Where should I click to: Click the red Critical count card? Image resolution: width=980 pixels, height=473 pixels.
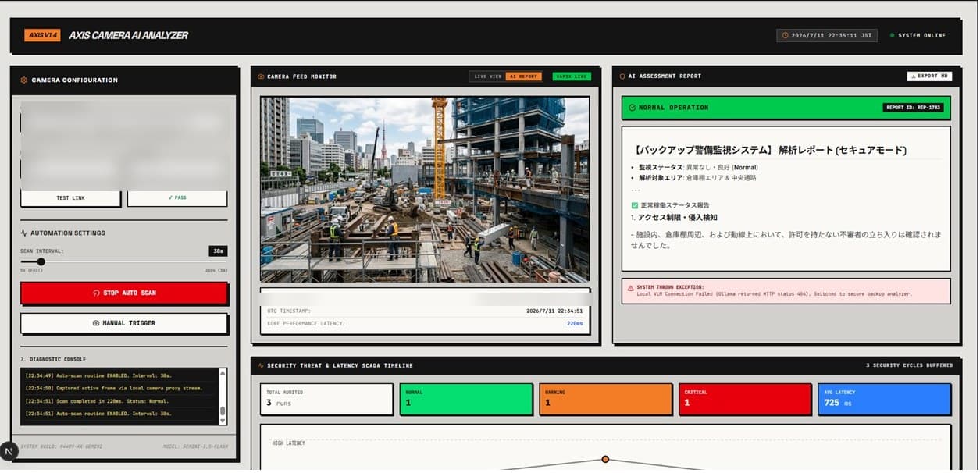pyautogui.click(x=745, y=399)
